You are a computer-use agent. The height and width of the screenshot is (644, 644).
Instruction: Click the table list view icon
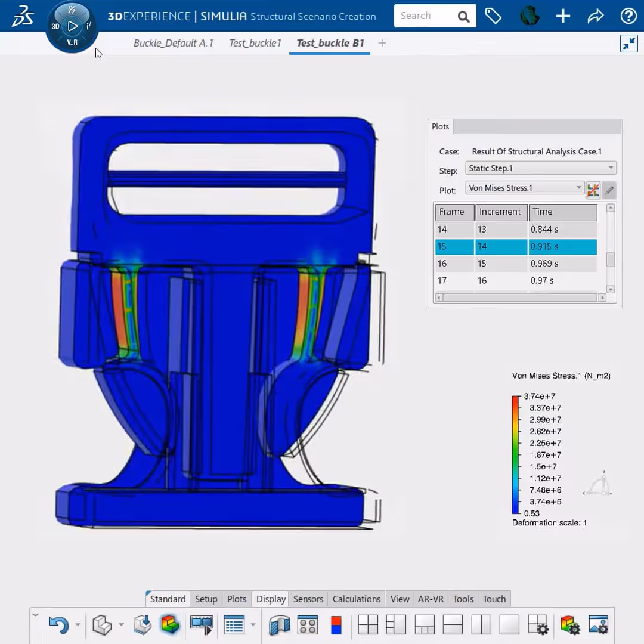pyautogui.click(x=234, y=625)
